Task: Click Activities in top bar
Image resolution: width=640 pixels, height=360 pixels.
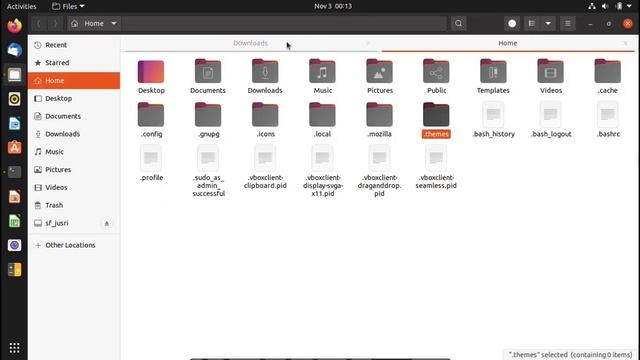Action: pyautogui.click(x=22, y=6)
